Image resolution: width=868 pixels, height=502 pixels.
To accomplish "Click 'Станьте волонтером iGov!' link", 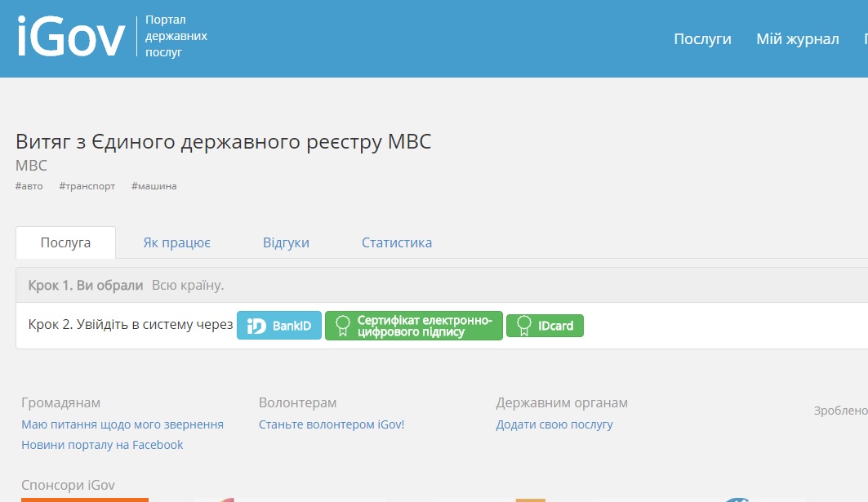I will (x=332, y=424).
